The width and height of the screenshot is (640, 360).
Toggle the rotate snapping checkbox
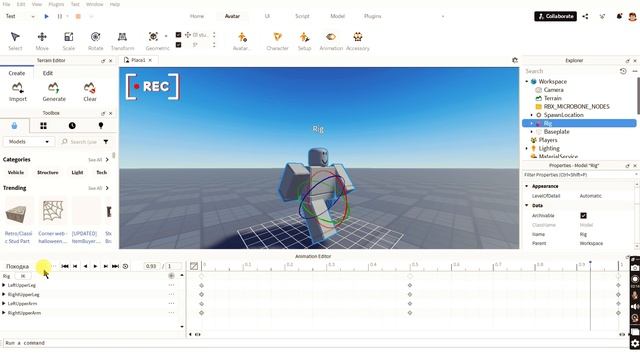click(x=178, y=45)
